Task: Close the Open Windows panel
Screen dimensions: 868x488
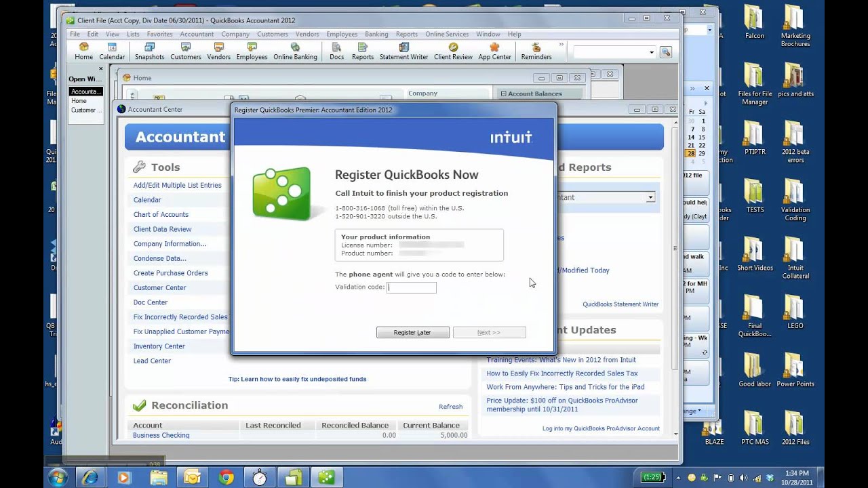Action: pyautogui.click(x=100, y=68)
